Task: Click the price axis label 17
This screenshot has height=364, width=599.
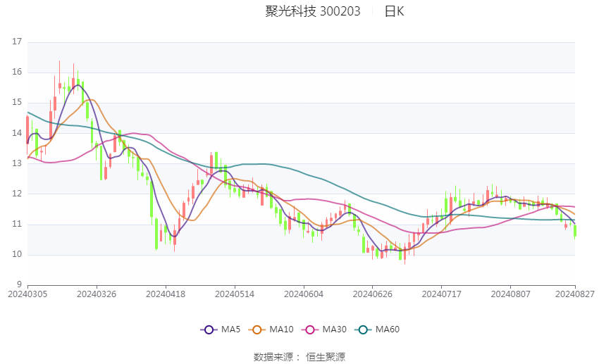Action: click(x=17, y=42)
